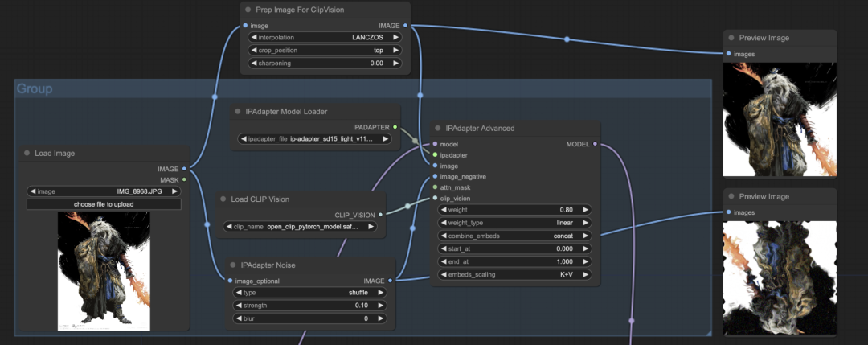868x345 pixels.
Task: Click the Load Image thumbnail preview
Action: pos(104,271)
